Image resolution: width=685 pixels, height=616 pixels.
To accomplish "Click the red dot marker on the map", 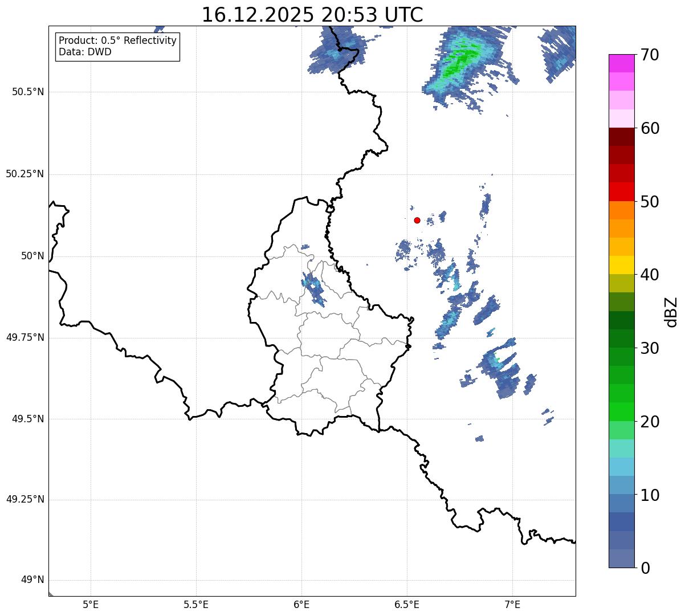I will [417, 220].
